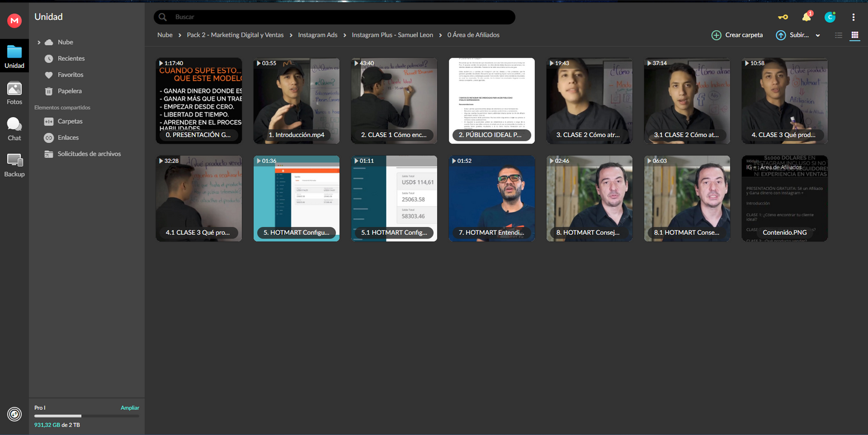Image resolution: width=868 pixels, height=435 pixels.
Task: Click the Favoritos heart icon
Action: (x=49, y=75)
